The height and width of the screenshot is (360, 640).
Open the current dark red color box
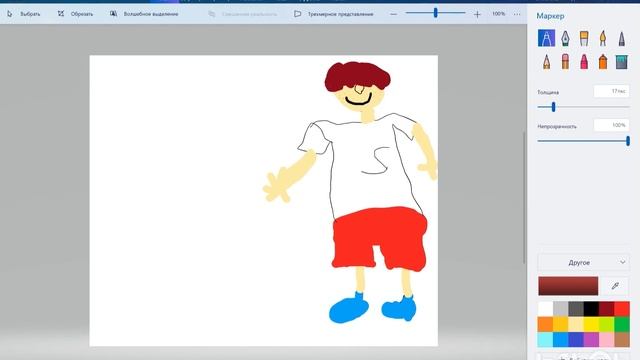[568, 286]
